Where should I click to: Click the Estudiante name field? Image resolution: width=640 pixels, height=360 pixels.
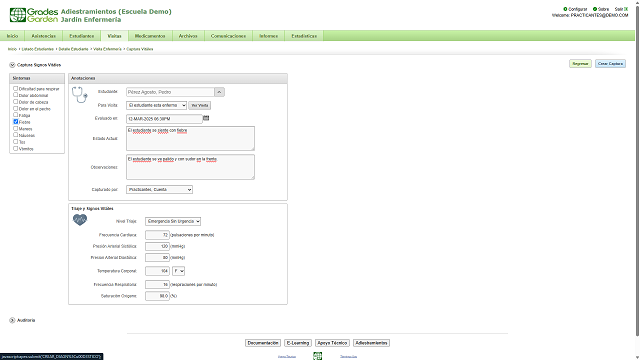[x=170, y=92]
